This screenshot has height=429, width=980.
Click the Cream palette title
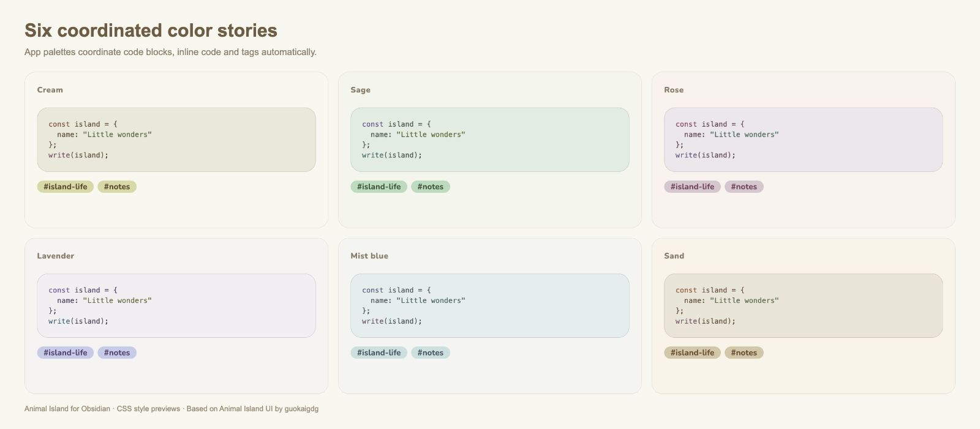[x=50, y=90]
